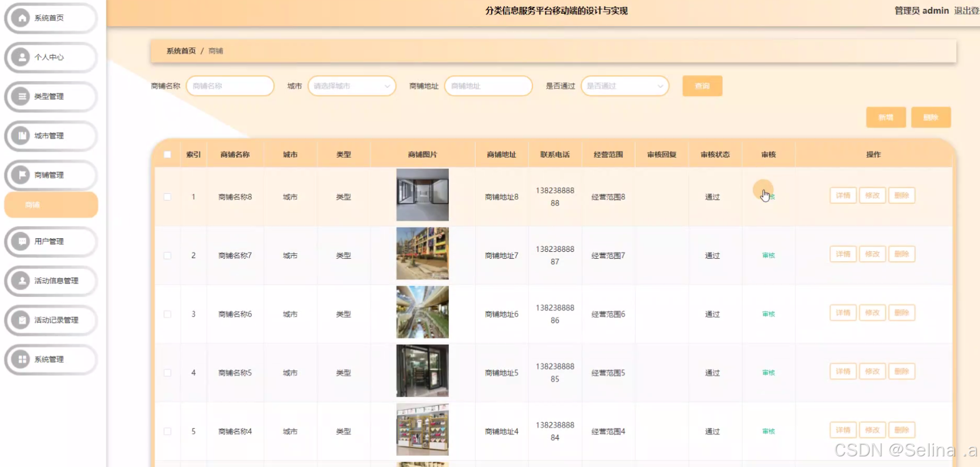Image resolution: width=980 pixels, height=467 pixels.
Task: Click 删除 for 商铺名称7
Action: (x=901, y=254)
